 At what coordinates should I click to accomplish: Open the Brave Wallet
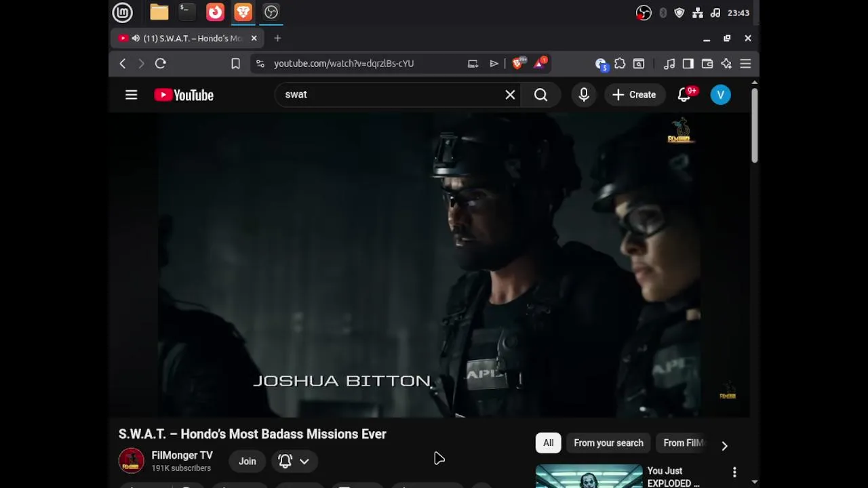click(707, 64)
